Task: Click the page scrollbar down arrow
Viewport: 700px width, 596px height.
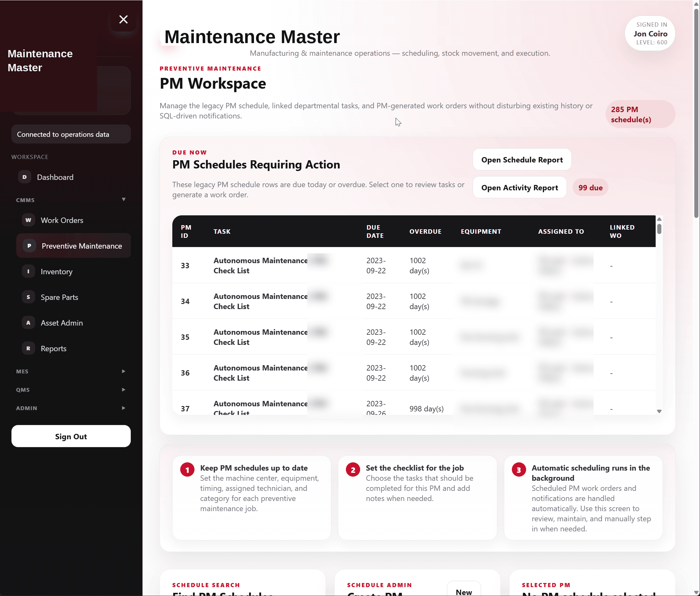Action: tap(696, 592)
